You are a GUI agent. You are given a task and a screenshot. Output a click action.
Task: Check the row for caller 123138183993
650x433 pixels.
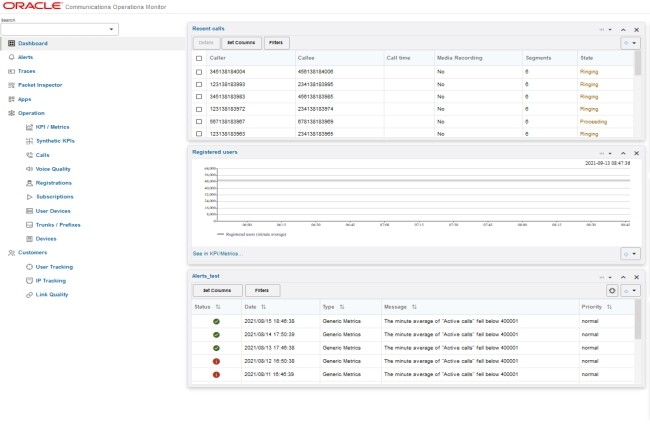[199, 85]
